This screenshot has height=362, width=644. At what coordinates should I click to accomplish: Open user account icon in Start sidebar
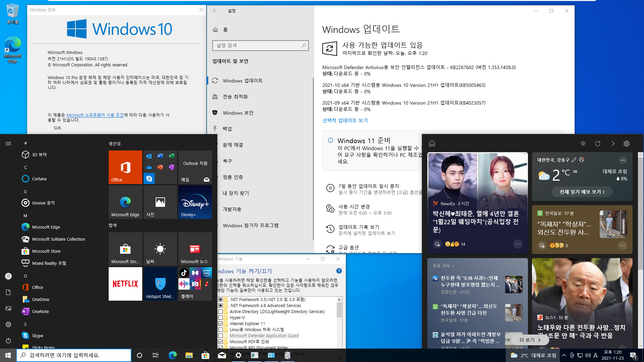point(8,276)
